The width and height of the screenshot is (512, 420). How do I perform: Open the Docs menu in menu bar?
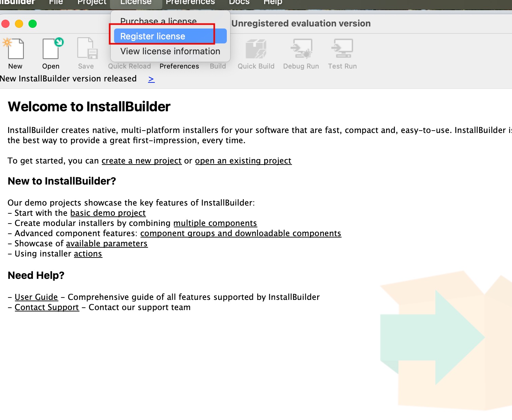[x=239, y=2]
